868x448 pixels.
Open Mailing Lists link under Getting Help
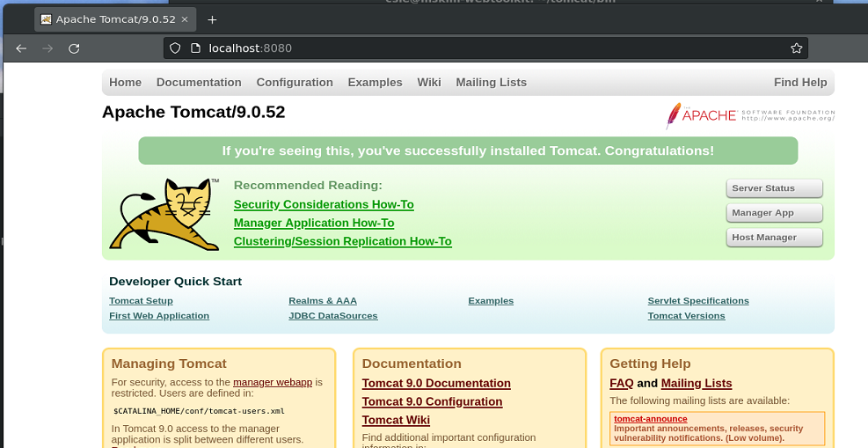697,383
